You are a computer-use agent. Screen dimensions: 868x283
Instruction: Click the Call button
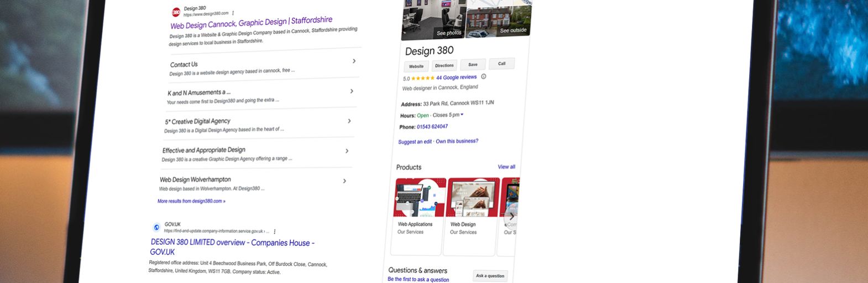(x=501, y=63)
